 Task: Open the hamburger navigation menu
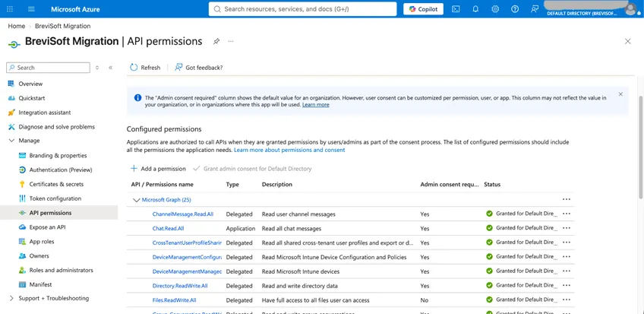(x=31, y=9)
